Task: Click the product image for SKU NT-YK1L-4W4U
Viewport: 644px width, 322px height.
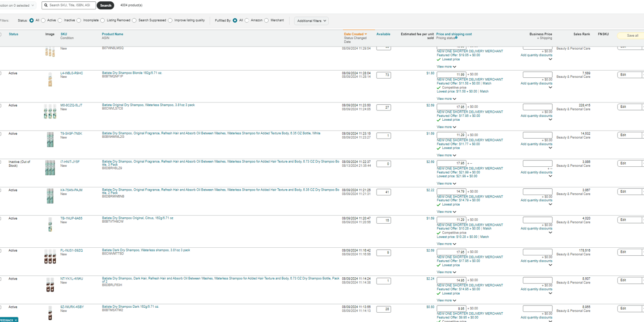Action: pyautogui.click(x=50, y=285)
